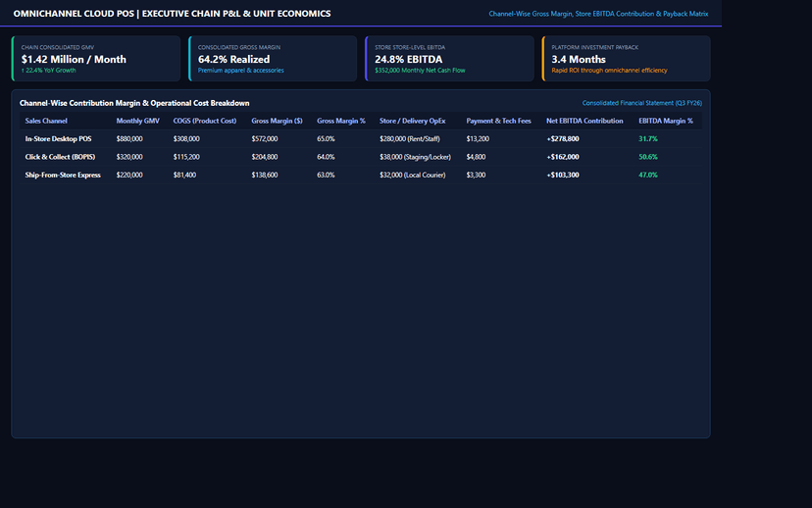812x508 pixels.
Task: Click the +$162,000 EBITDA contribution cell
Action: (x=563, y=157)
